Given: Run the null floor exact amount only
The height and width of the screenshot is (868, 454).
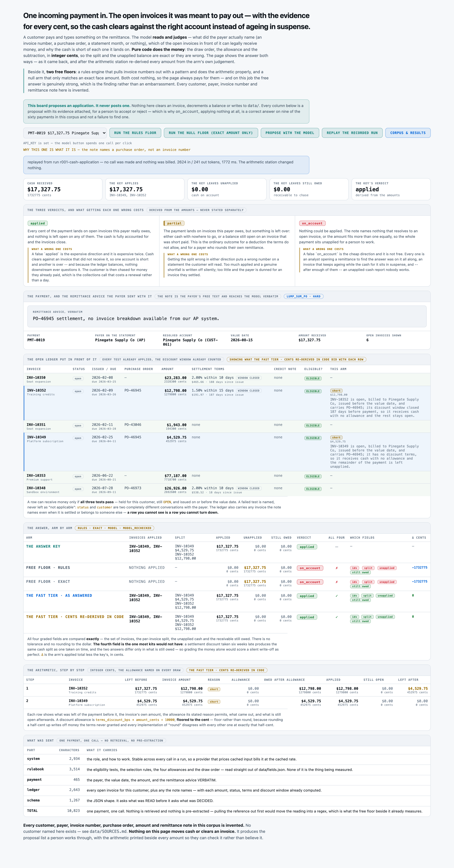Looking at the screenshot, I should click(211, 133).
